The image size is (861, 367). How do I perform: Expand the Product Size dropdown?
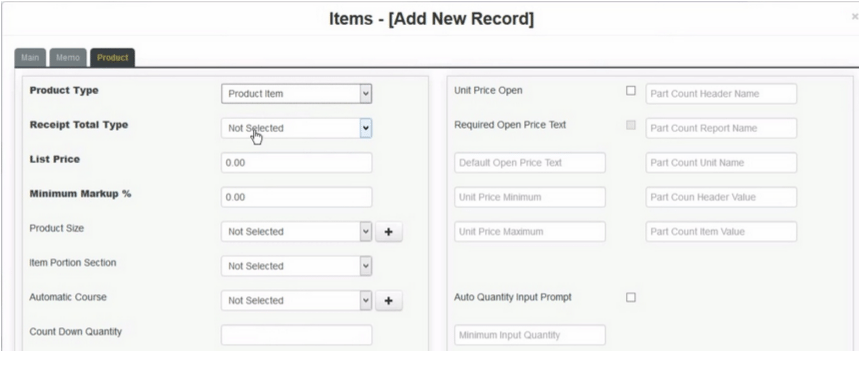pos(297,231)
